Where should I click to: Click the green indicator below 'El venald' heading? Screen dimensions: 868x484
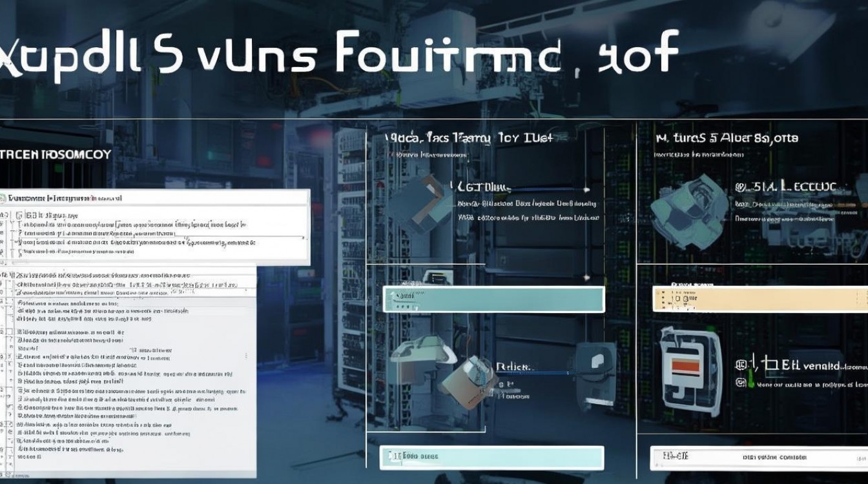coord(751,383)
